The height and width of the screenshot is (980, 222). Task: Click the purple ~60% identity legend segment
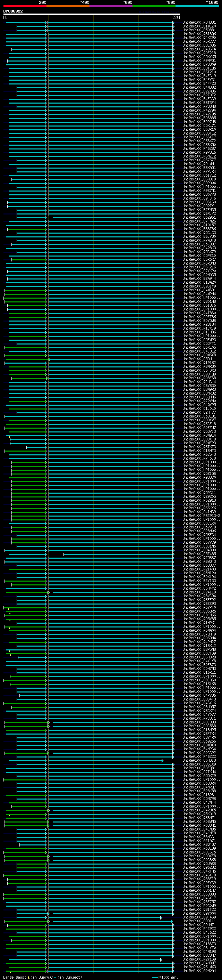[111, 7]
